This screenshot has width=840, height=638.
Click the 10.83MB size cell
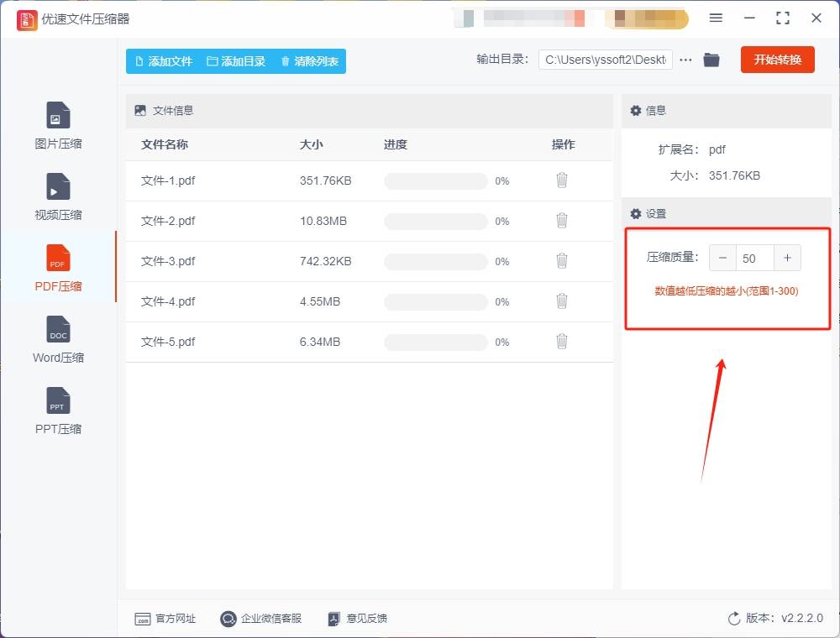tap(323, 221)
